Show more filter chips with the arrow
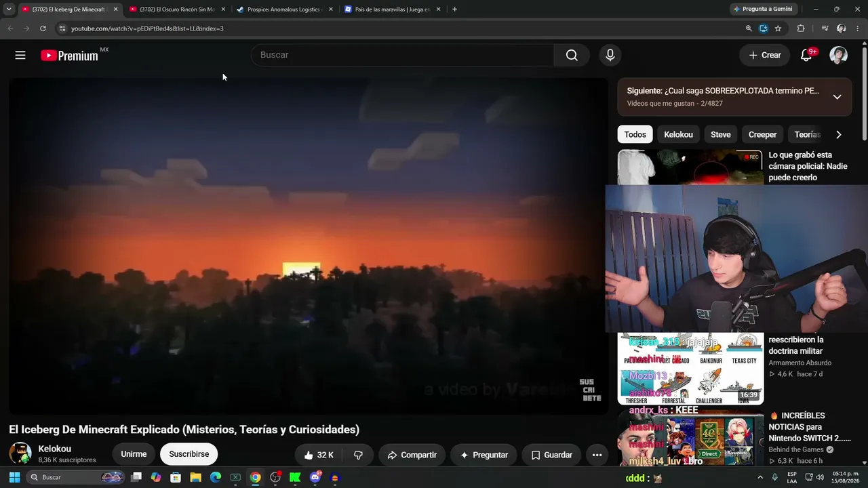 coord(839,134)
